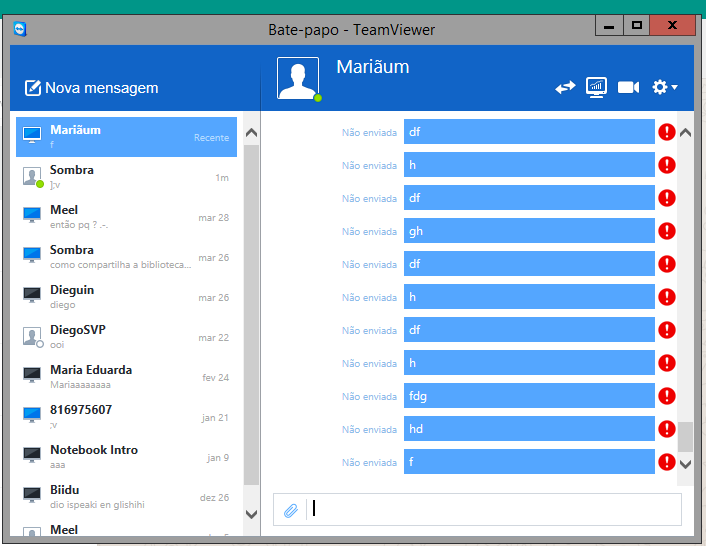The width and height of the screenshot is (706, 546).
Task: Click the contact list scrollbar thumb
Action: coord(251,315)
